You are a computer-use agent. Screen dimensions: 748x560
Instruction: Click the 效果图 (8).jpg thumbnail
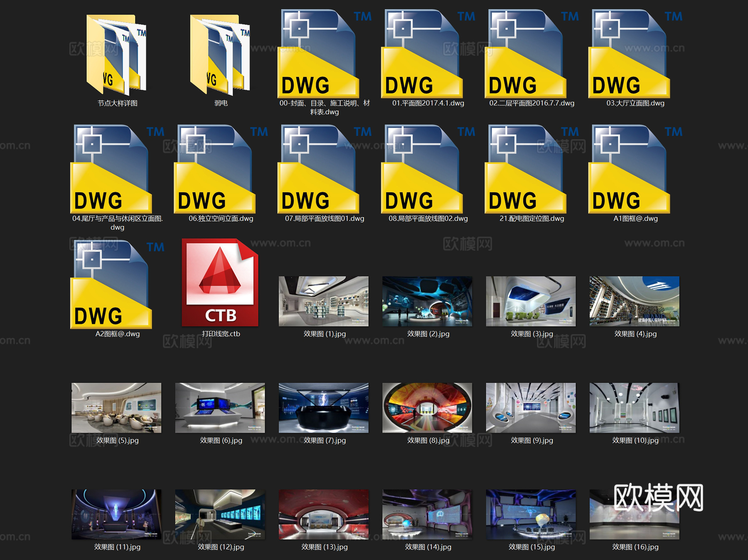(427, 408)
